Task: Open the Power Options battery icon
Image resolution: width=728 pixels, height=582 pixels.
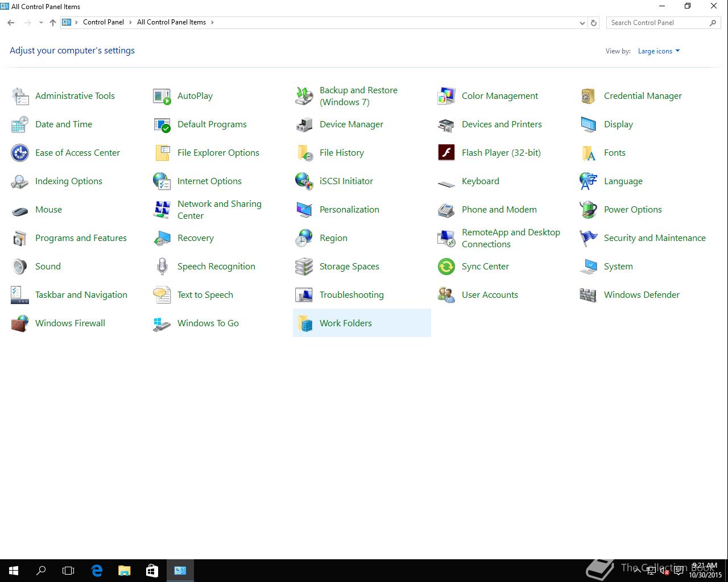Action: pos(589,210)
